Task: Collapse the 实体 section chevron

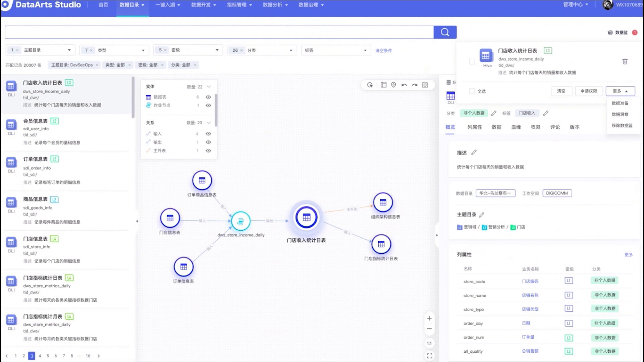Action: (x=209, y=86)
